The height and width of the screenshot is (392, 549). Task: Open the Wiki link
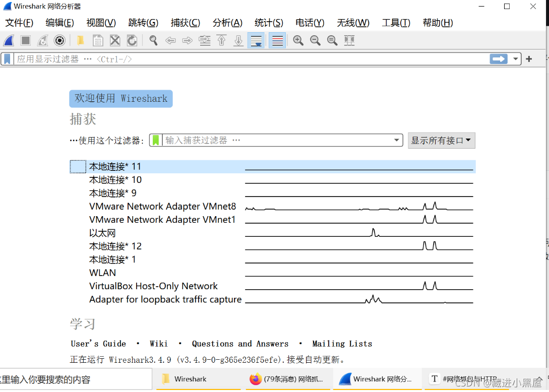click(159, 344)
